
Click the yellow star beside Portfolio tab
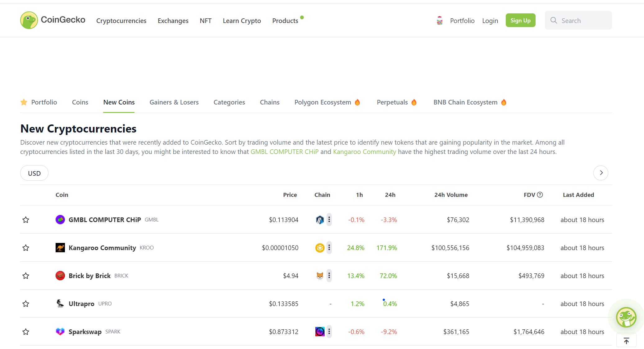24,102
